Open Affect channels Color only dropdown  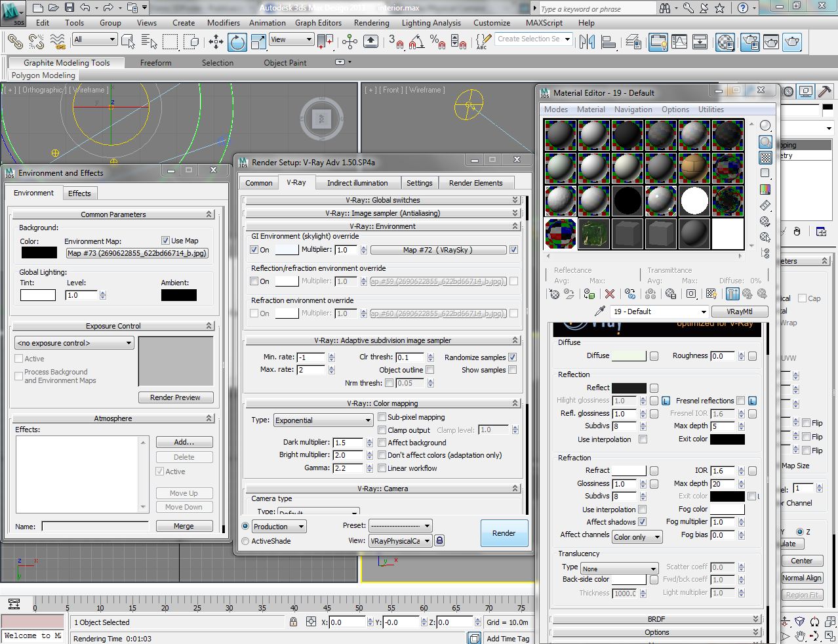point(637,537)
